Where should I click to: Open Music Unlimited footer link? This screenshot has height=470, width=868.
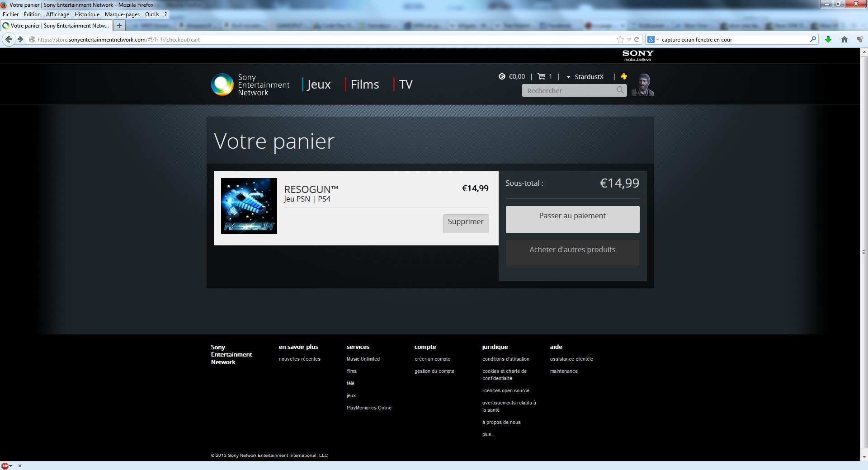pyautogui.click(x=363, y=359)
